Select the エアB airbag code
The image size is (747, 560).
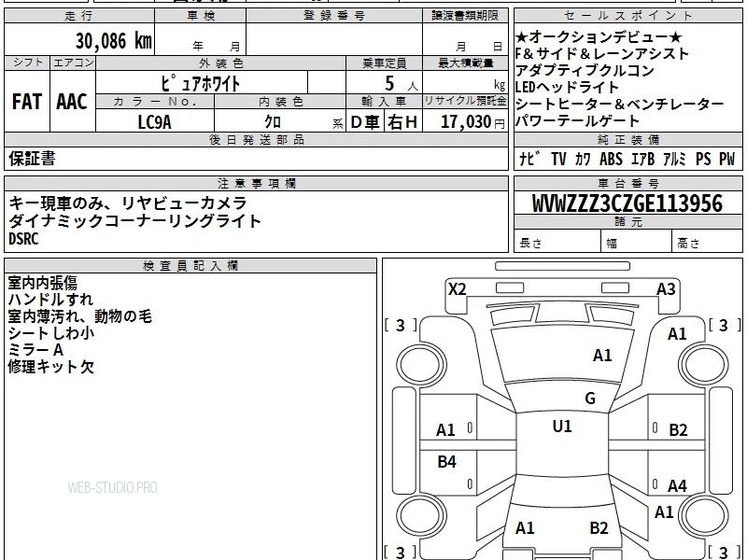point(642,159)
